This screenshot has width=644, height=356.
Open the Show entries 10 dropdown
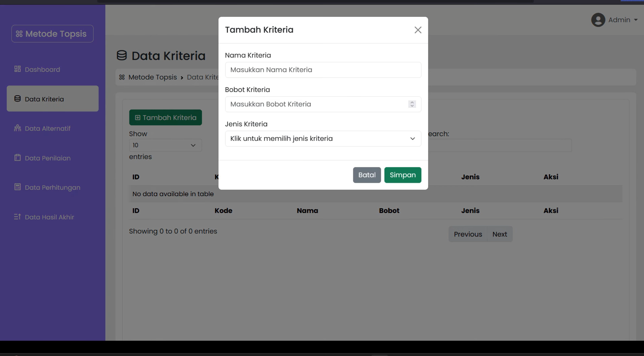click(165, 145)
